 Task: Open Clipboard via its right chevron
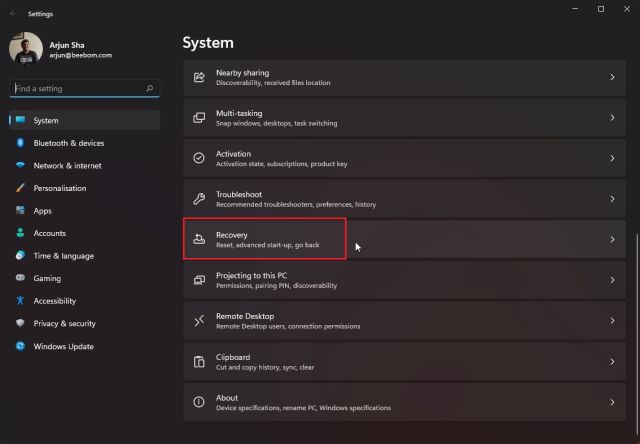612,362
